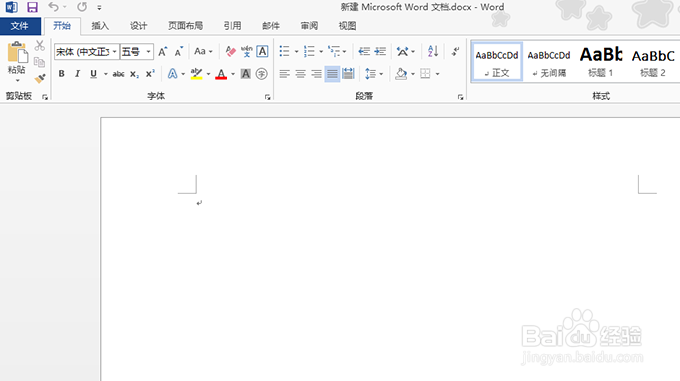Click the Borders grid icon

pos(425,74)
